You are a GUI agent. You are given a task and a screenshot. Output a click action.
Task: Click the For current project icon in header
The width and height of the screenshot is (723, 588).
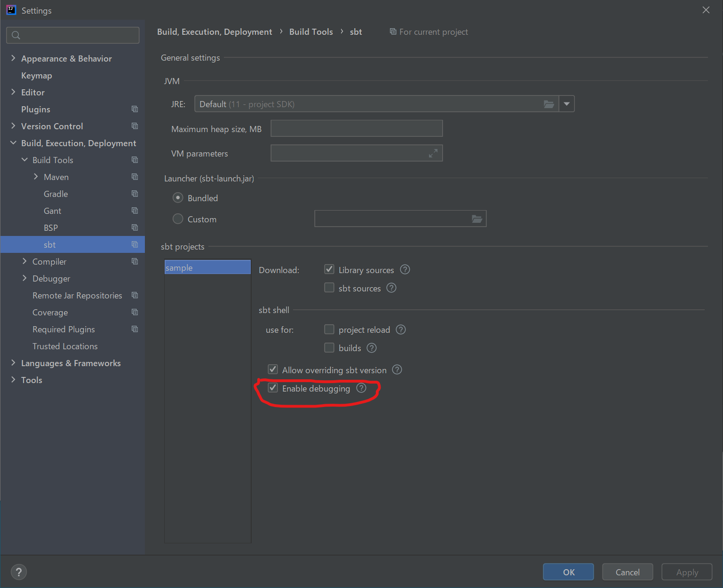[393, 31]
